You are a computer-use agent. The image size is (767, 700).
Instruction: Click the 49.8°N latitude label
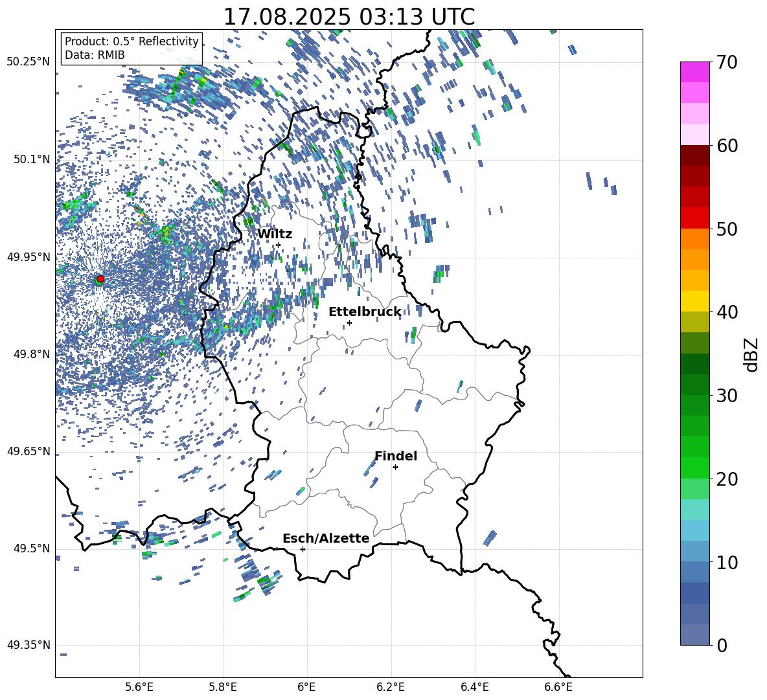click(31, 354)
